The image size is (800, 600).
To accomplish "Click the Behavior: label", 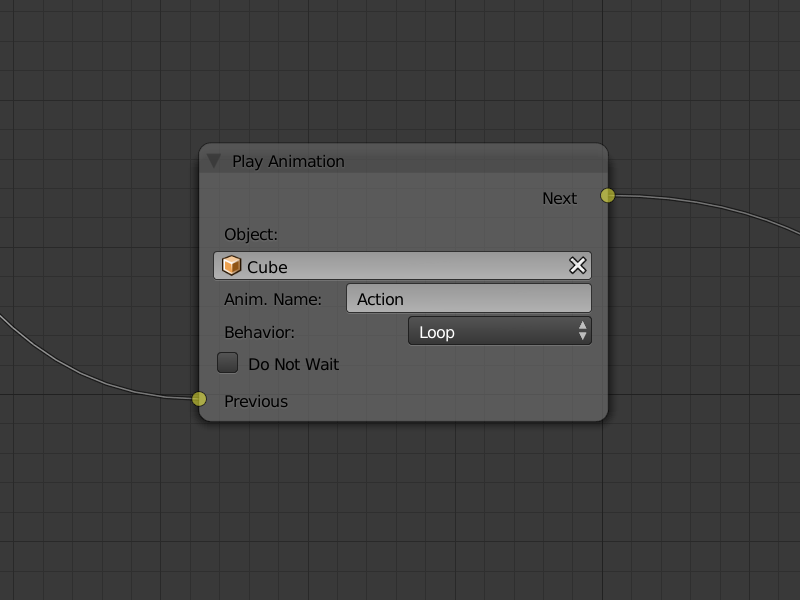I will point(259,333).
